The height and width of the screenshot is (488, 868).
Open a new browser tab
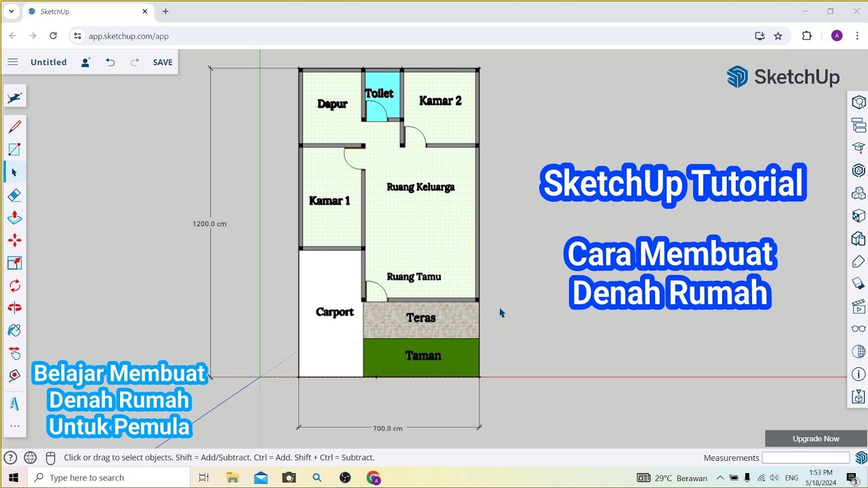[165, 12]
